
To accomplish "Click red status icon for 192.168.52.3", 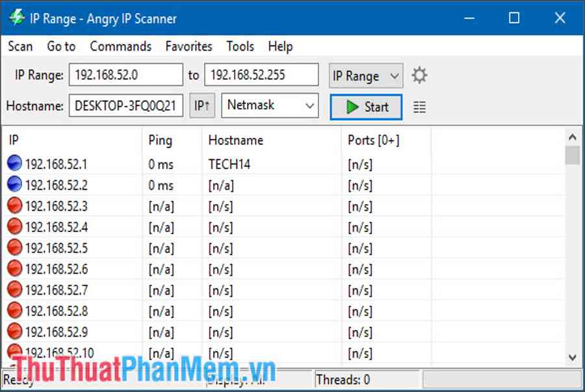I will tap(14, 205).
